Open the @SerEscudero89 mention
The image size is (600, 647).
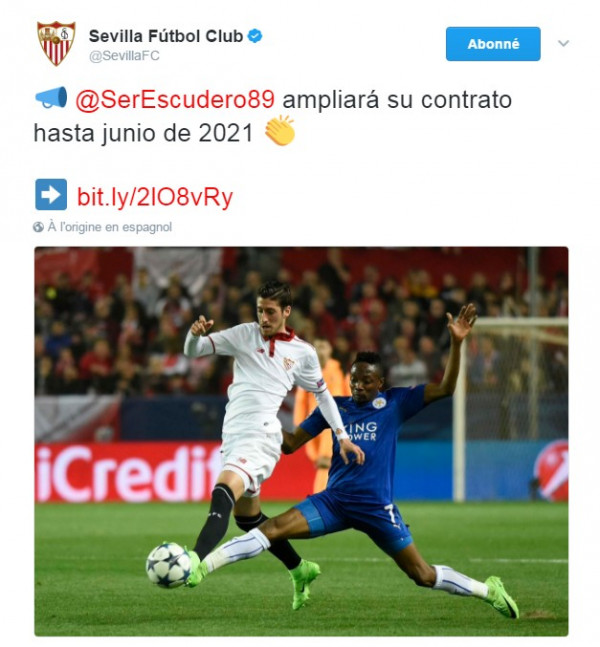[175, 99]
